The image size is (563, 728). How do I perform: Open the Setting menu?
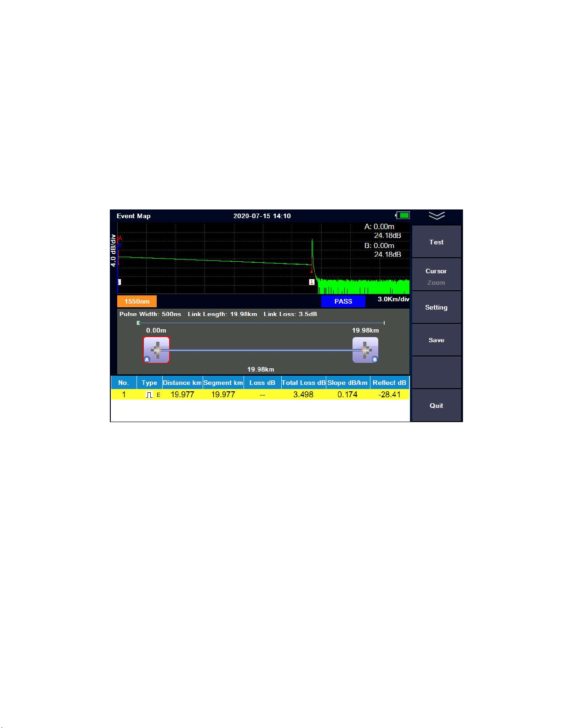[436, 307]
